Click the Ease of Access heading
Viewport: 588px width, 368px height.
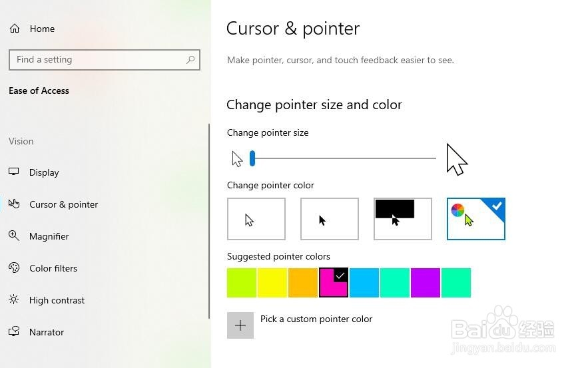tap(39, 91)
